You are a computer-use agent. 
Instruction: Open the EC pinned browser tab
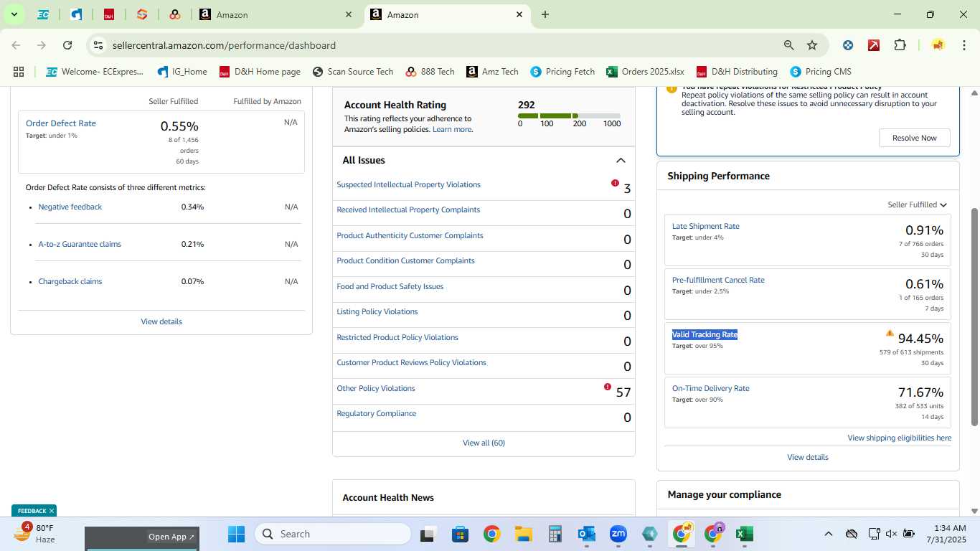tap(43, 14)
